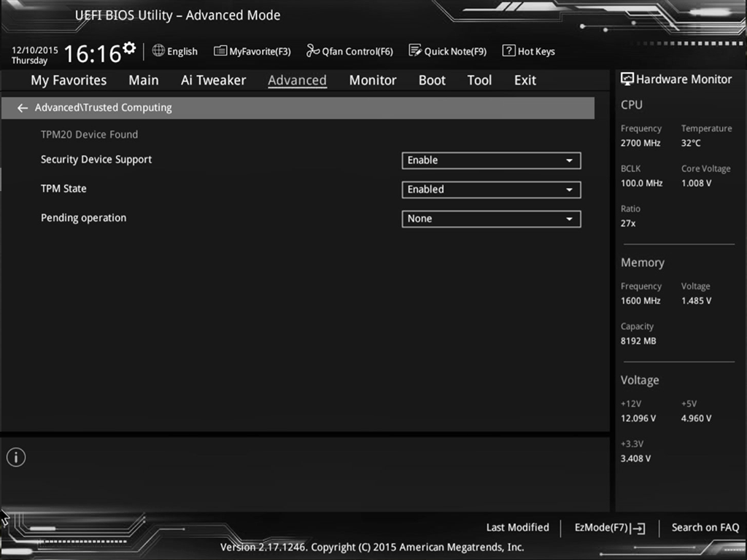Click the English language button
The height and width of the screenshot is (560, 747).
175,51
